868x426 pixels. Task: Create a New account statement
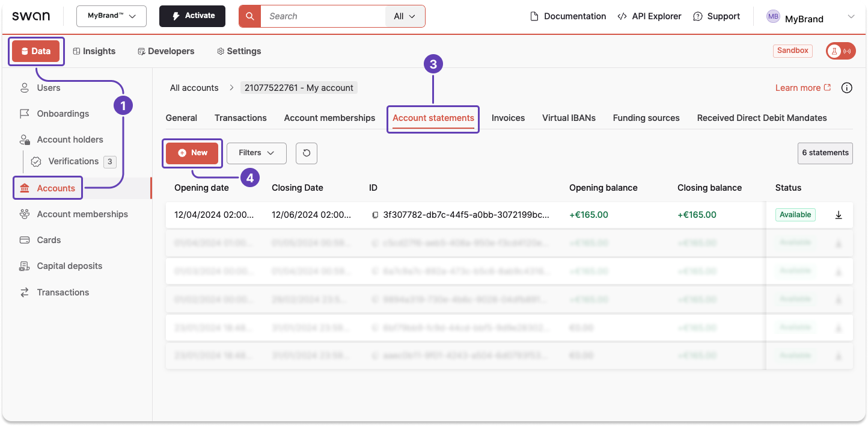[x=192, y=153]
